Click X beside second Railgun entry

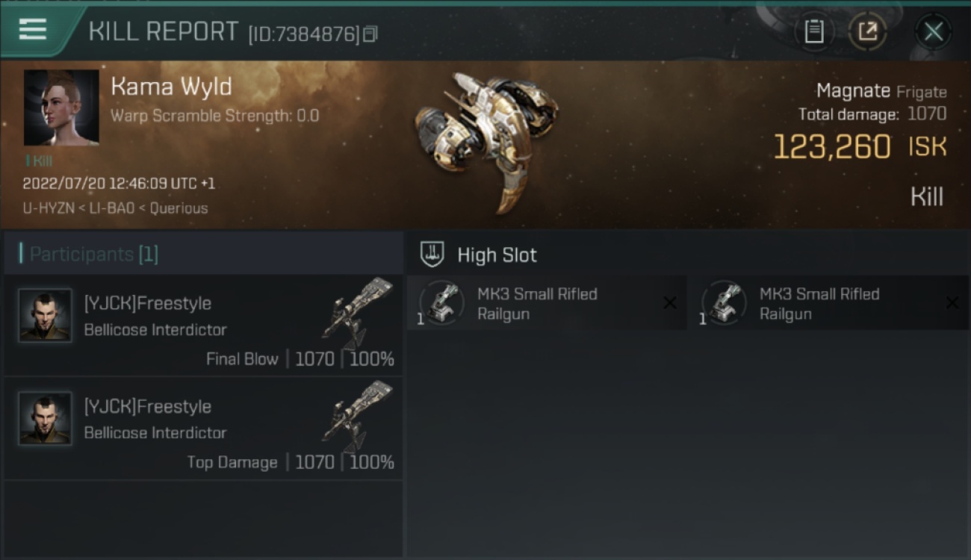(x=952, y=302)
